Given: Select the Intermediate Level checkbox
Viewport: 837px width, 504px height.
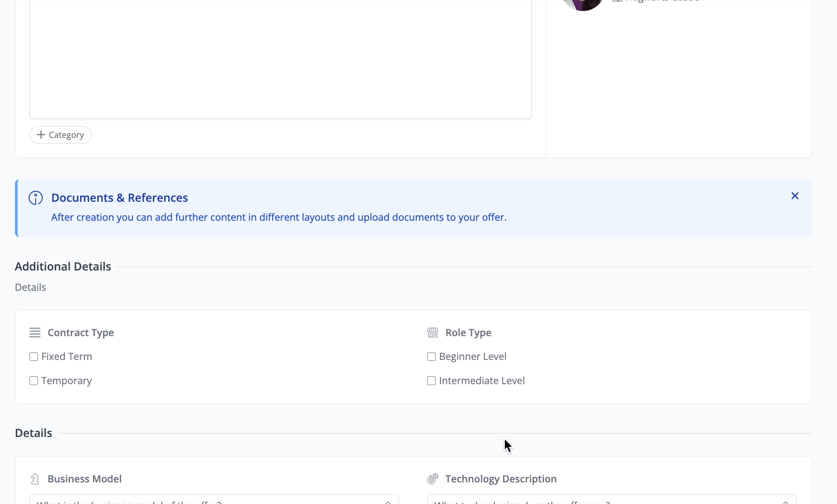Looking at the screenshot, I should (x=431, y=381).
